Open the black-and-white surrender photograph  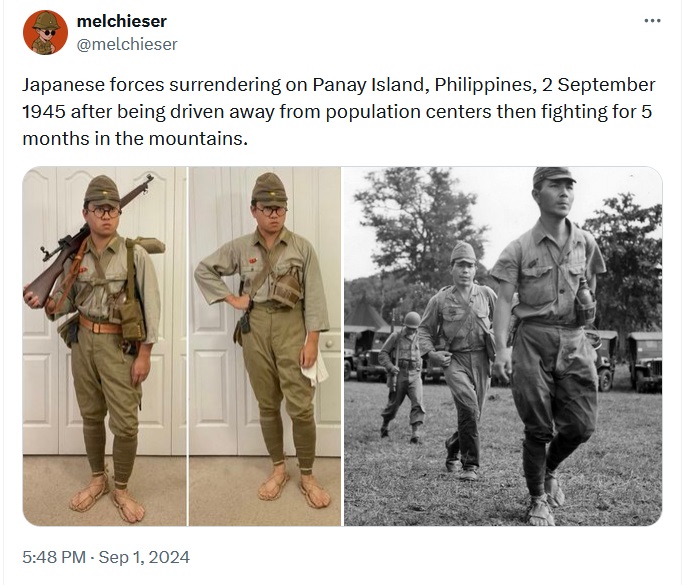[502, 346]
